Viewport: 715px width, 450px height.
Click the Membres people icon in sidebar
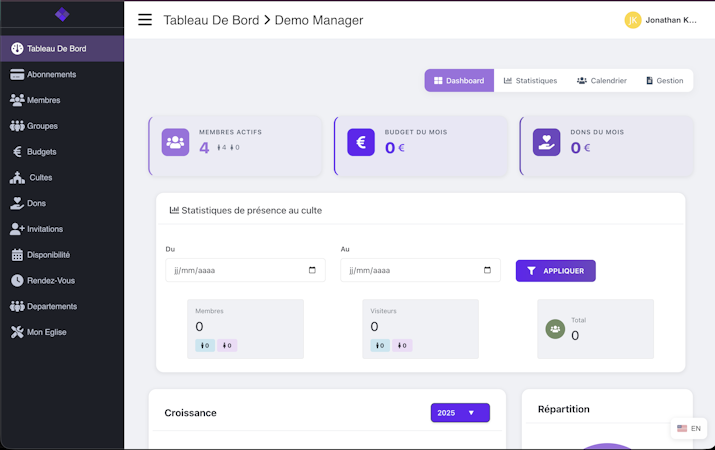click(x=17, y=100)
